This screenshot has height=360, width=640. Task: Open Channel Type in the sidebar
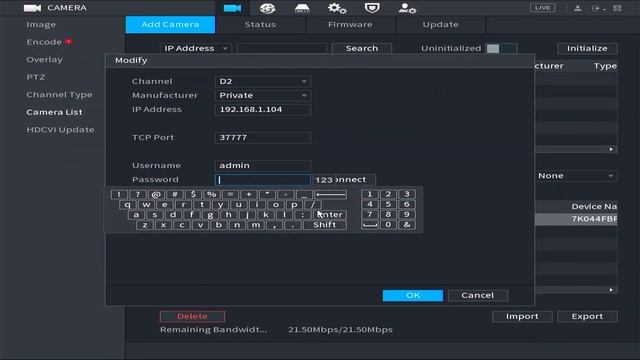tap(59, 95)
